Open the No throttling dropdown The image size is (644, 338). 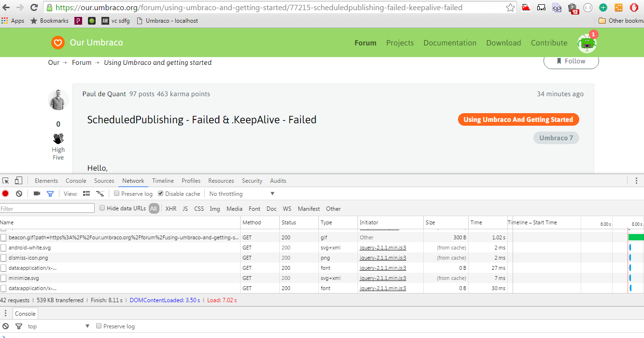[242, 194]
